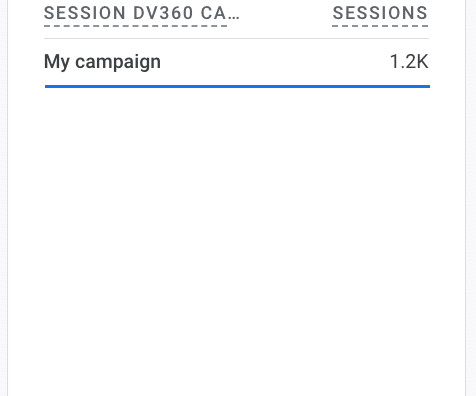The width and height of the screenshot is (476, 396).
Task: Click the word My in the campaign row
Action: 57,63
